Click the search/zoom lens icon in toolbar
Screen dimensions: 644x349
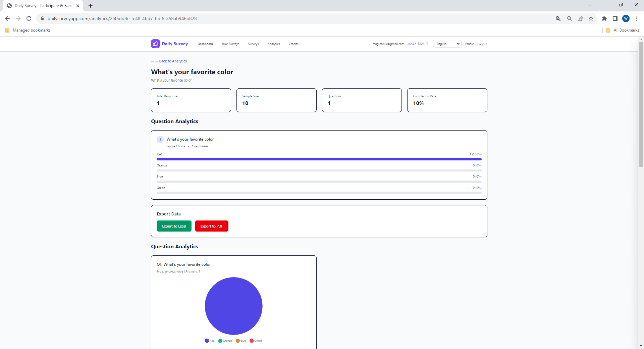point(570,18)
